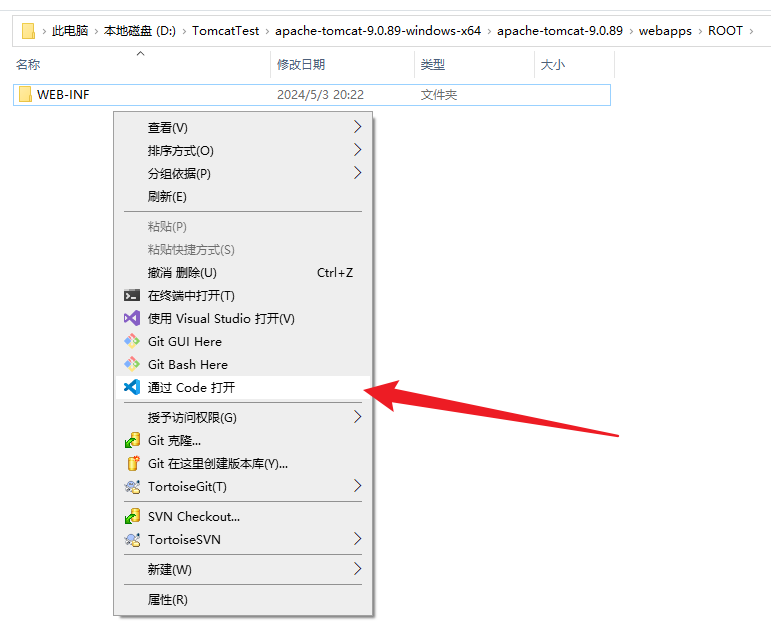Expand the TortoiseGit(T) submenu arrow

point(357,486)
